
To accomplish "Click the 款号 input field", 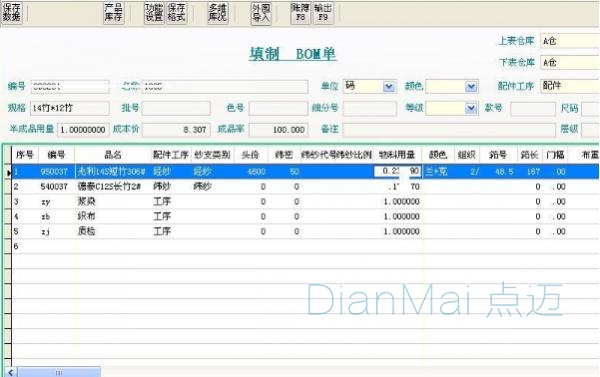I will coord(533,109).
